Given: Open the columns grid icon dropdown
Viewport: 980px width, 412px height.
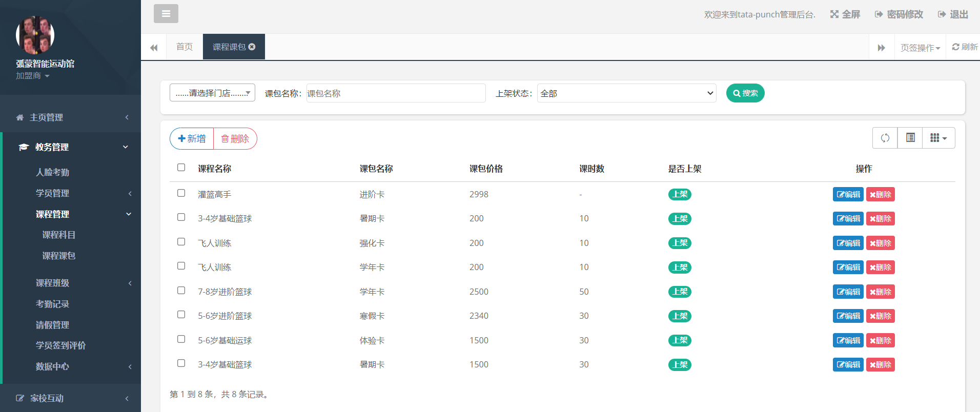Looking at the screenshot, I should click(938, 138).
